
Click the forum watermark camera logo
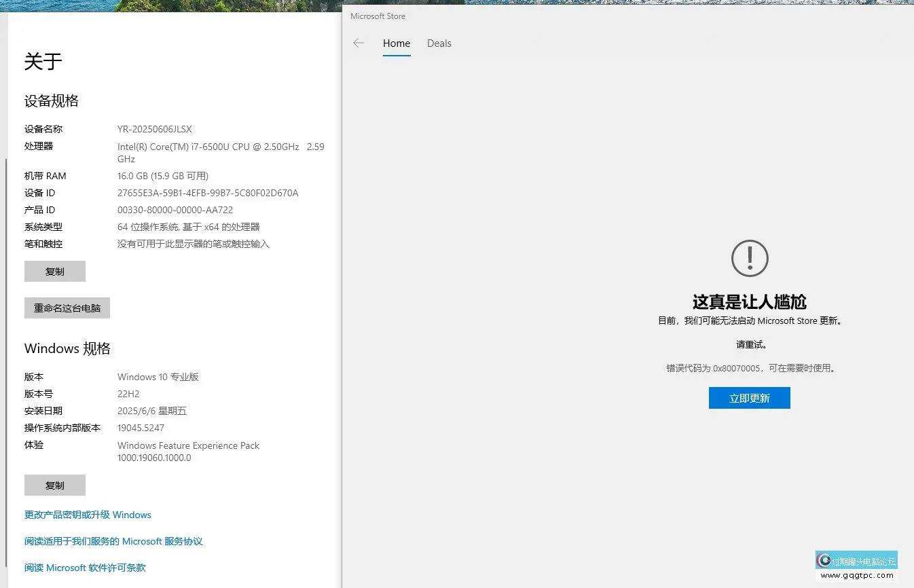click(824, 559)
